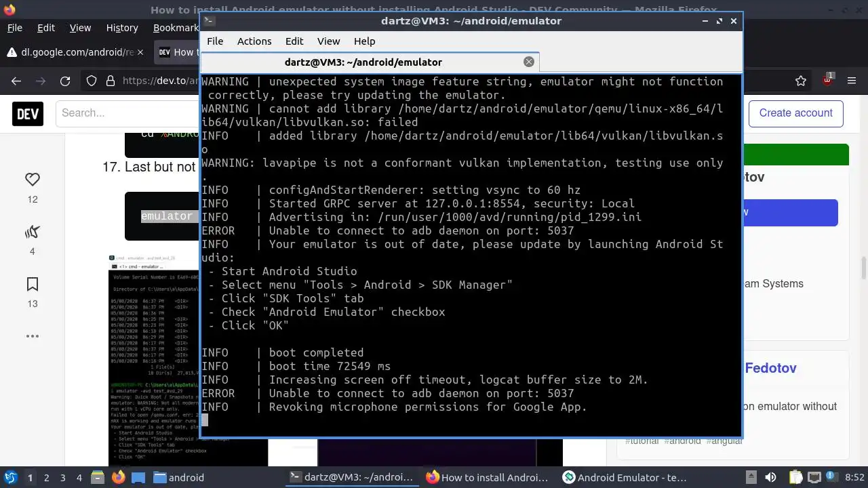Open the terminal Edit menu

coord(294,41)
